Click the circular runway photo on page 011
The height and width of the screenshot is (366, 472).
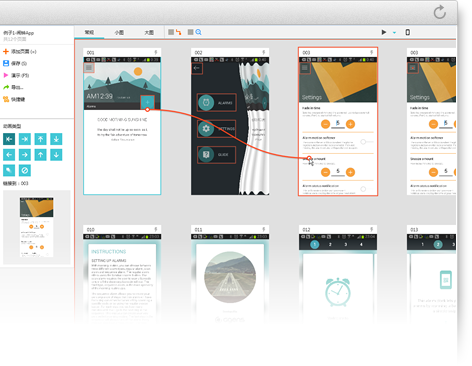coord(230,277)
